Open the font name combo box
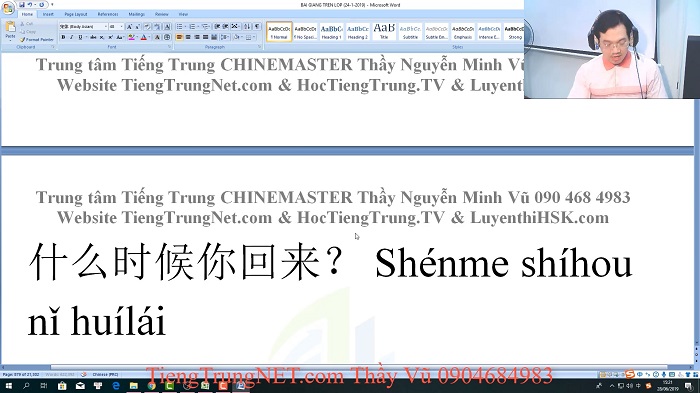Image resolution: width=700 pixels, height=393 pixels. point(83,27)
